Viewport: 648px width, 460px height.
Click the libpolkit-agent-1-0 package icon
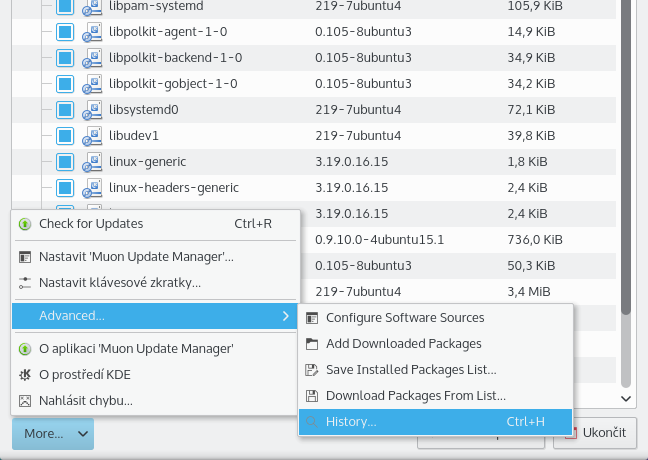click(x=92, y=32)
